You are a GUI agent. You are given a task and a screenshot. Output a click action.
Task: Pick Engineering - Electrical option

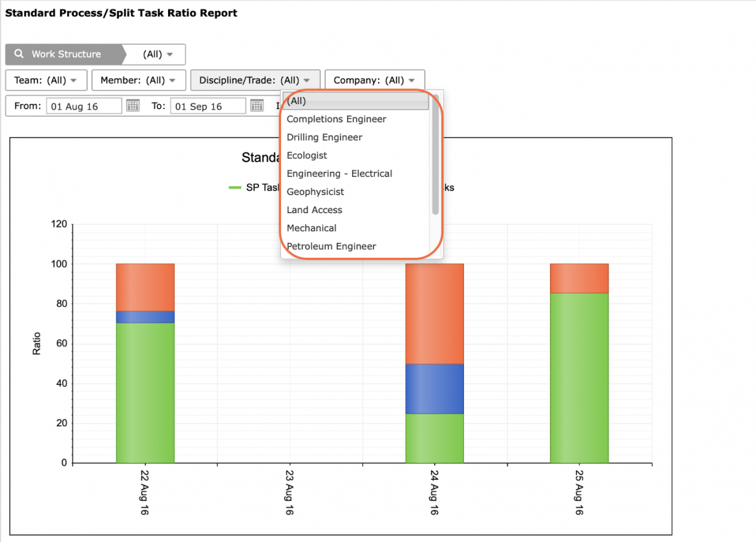point(339,174)
